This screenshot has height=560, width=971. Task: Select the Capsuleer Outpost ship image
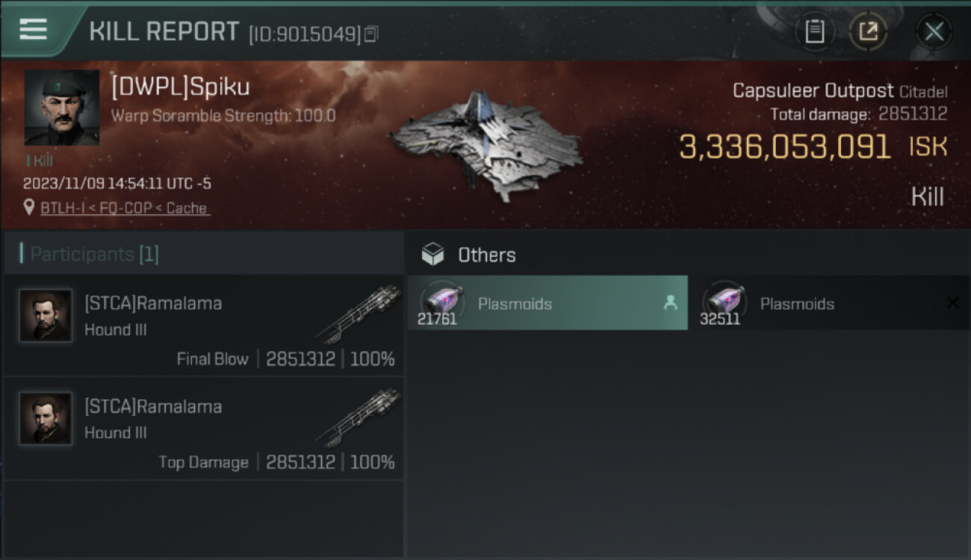click(485, 146)
